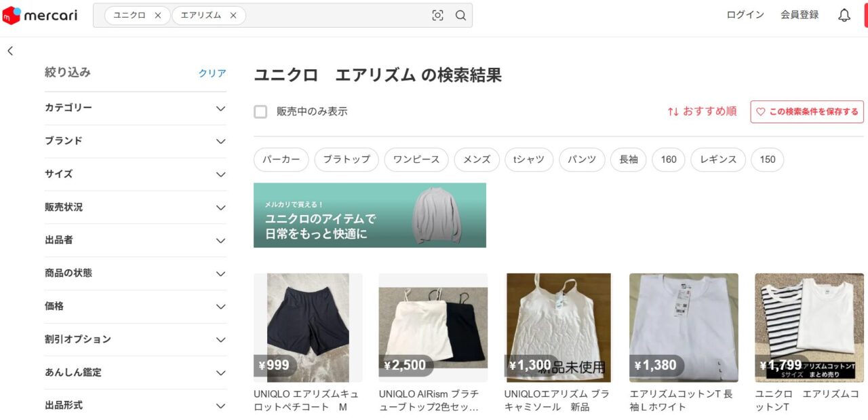The width and height of the screenshot is (868, 420).
Task: Click the magnifier search icon
Action: pos(460,16)
